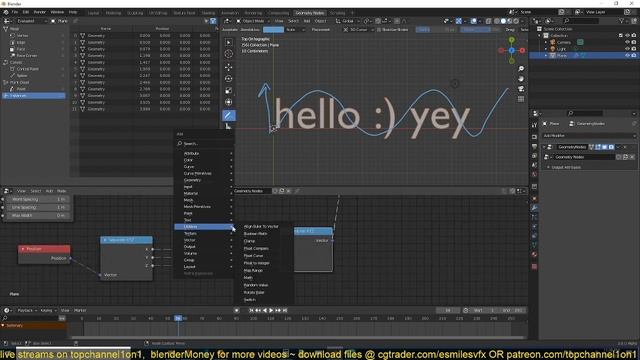Screen dimensions: 640x360
Task: Activate the Annotate pencil tool
Action: [x=229, y=116]
